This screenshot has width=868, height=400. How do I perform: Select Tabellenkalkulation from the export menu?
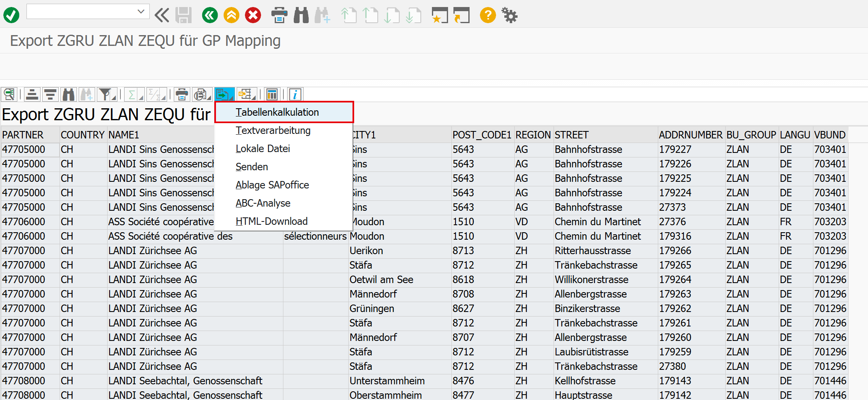pyautogui.click(x=277, y=112)
